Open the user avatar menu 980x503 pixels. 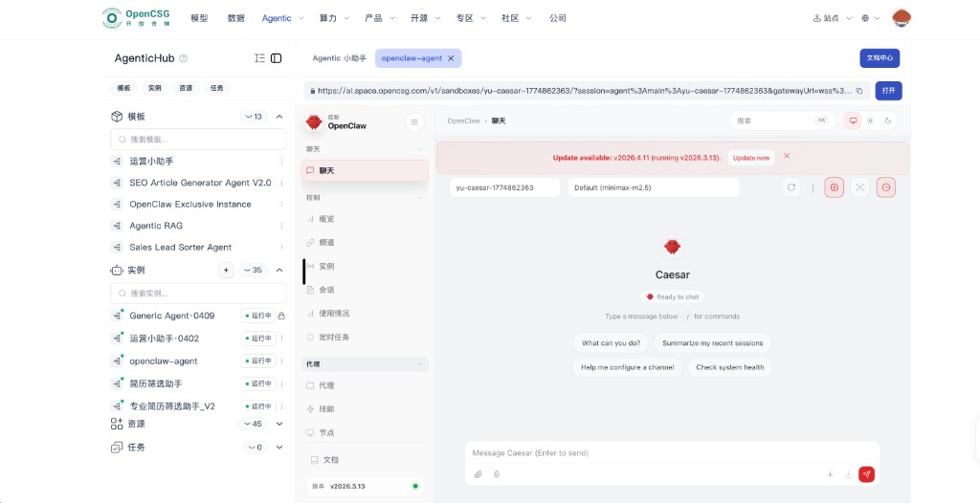(x=901, y=18)
